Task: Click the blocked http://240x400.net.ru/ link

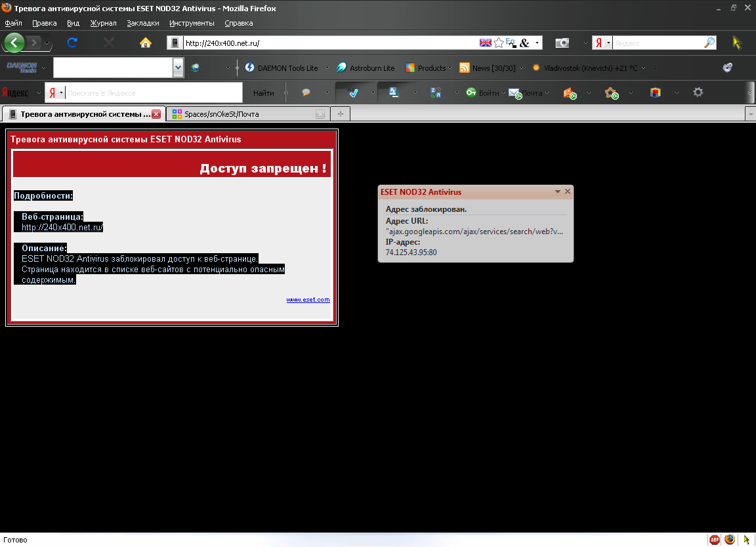Action: 62,228
